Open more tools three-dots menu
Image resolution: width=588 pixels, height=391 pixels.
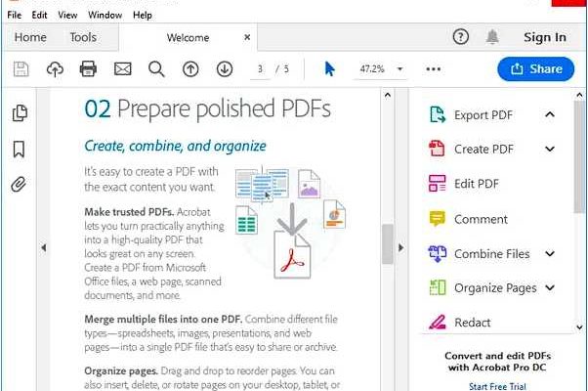click(x=433, y=69)
